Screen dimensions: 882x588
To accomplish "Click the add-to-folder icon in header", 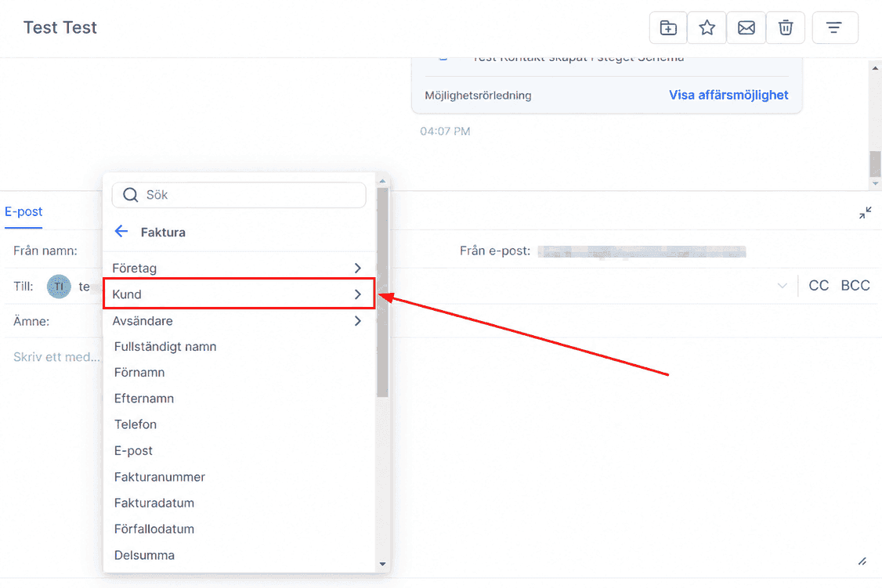I will pyautogui.click(x=667, y=27).
